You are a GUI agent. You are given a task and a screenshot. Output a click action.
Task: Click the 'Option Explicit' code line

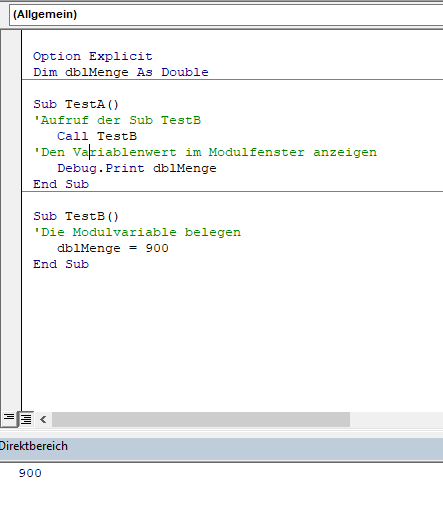click(93, 56)
